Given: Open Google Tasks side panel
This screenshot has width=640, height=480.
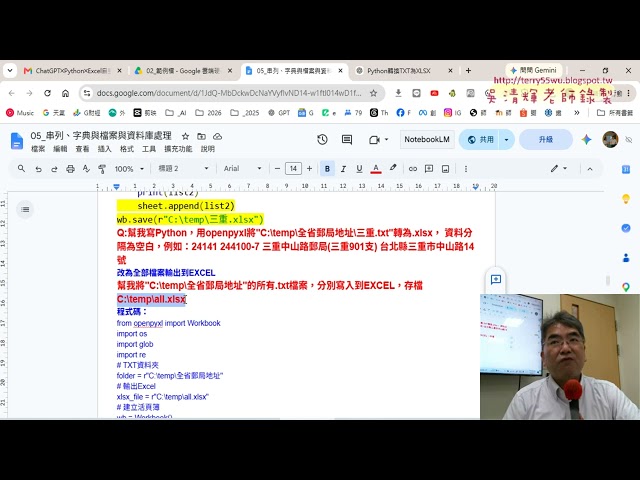Looking at the screenshot, I should (x=626, y=228).
